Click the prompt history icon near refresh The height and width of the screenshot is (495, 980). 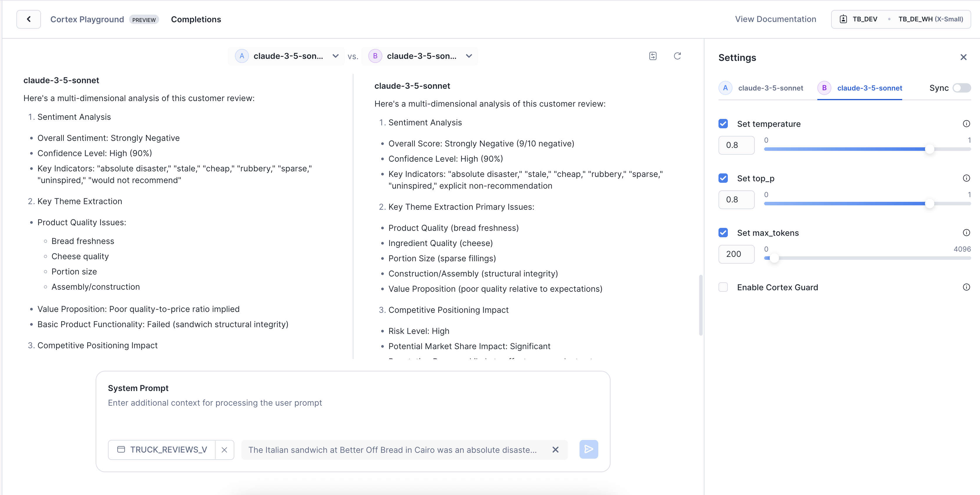[x=653, y=56]
